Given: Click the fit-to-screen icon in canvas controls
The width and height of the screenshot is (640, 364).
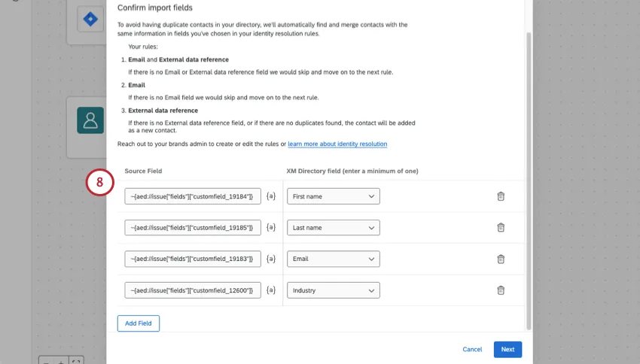Looking at the screenshot, I should coord(76,361).
